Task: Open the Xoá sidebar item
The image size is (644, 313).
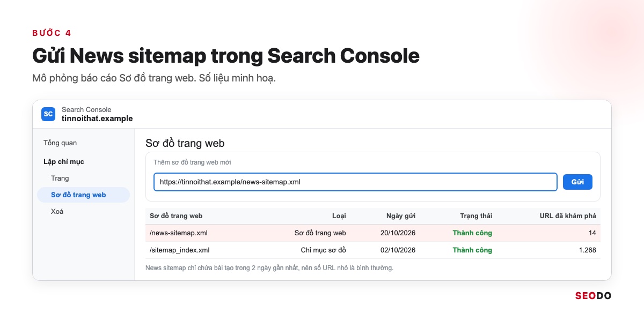Action: tap(57, 212)
